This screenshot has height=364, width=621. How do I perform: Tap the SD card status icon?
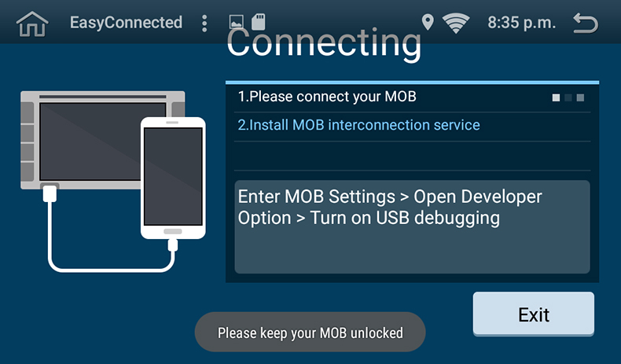click(258, 22)
